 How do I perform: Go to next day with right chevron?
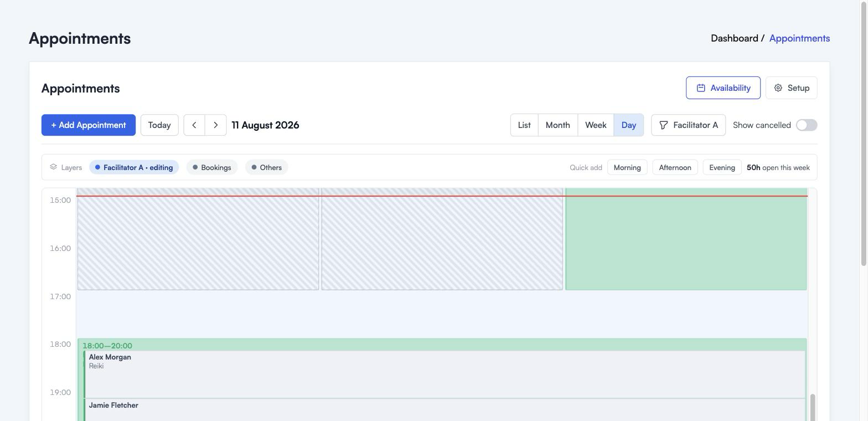click(x=216, y=125)
